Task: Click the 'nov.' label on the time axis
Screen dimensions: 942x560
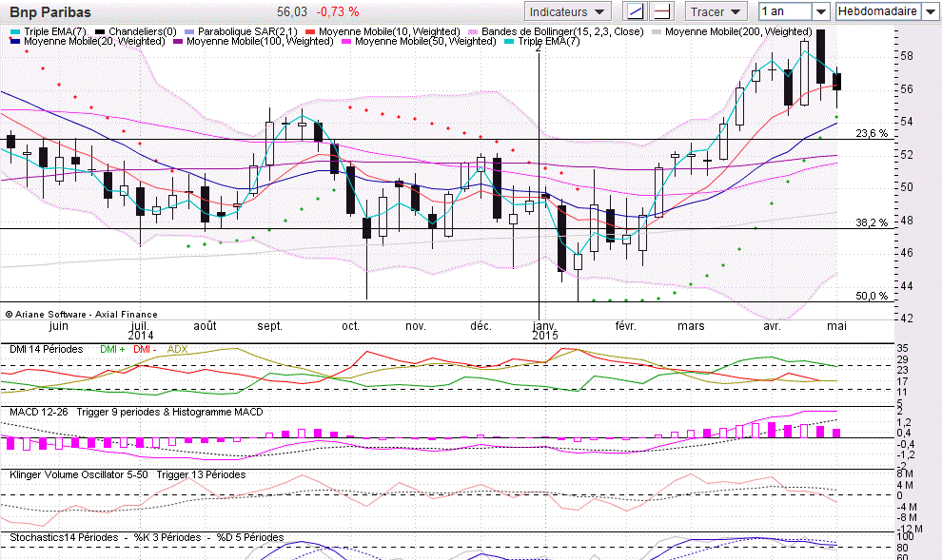Action: pyautogui.click(x=416, y=326)
